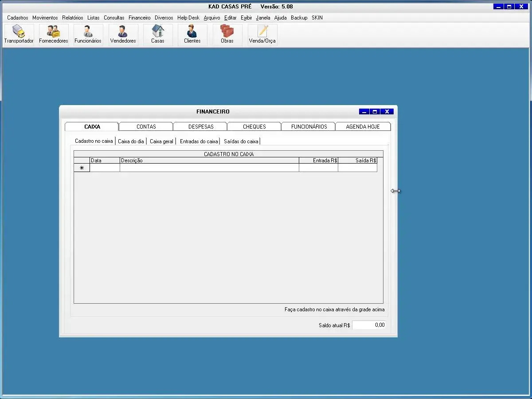Open the Casas house icon

pos(158,35)
